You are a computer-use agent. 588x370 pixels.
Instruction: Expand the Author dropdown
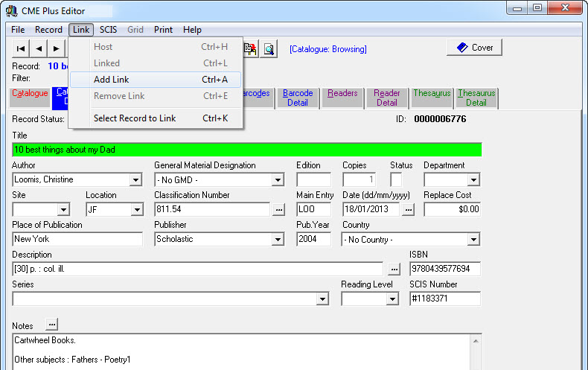tap(135, 179)
